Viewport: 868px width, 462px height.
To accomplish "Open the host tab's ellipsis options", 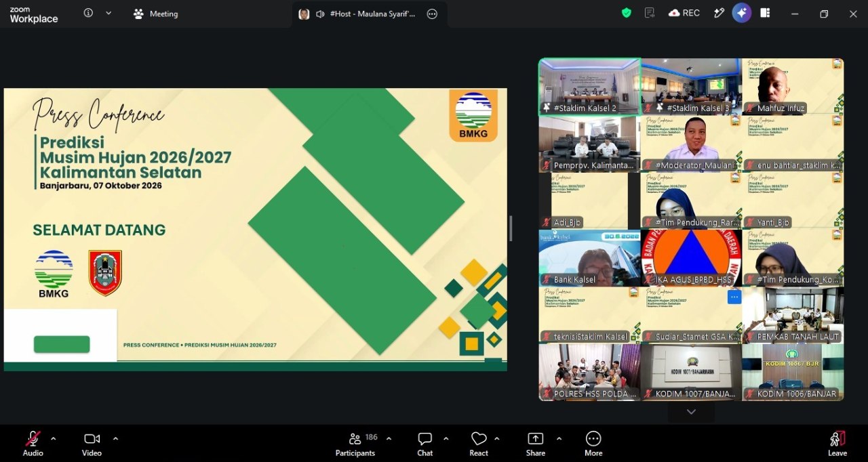I will tap(432, 14).
